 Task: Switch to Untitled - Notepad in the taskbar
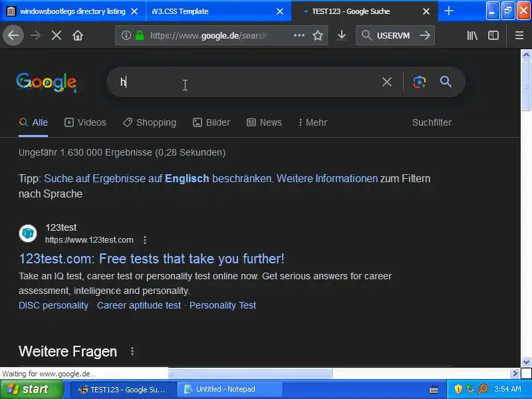pos(229,390)
